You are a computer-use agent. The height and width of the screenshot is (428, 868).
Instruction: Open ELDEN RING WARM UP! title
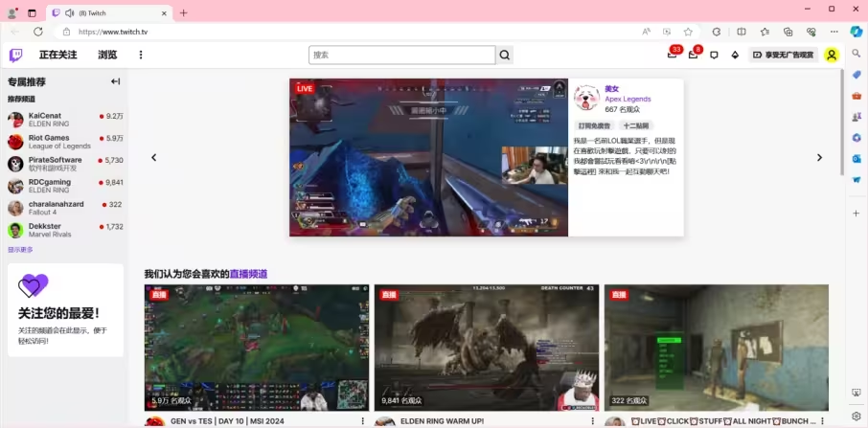[x=443, y=421]
